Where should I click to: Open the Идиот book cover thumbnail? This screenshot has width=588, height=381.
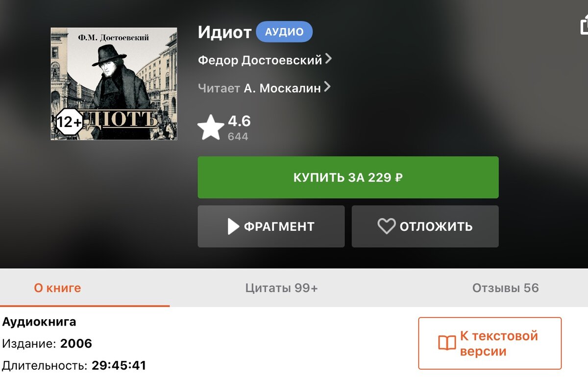coord(114,84)
